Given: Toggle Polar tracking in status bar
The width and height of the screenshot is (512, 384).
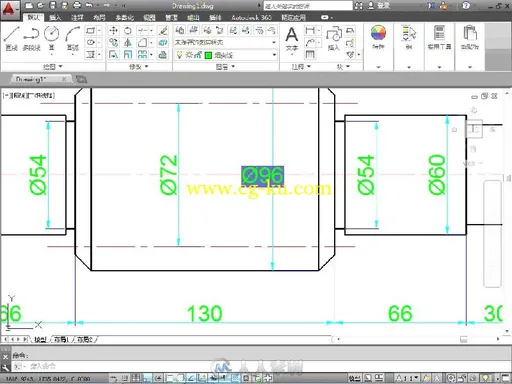Looking at the screenshot, I should click(158, 378).
